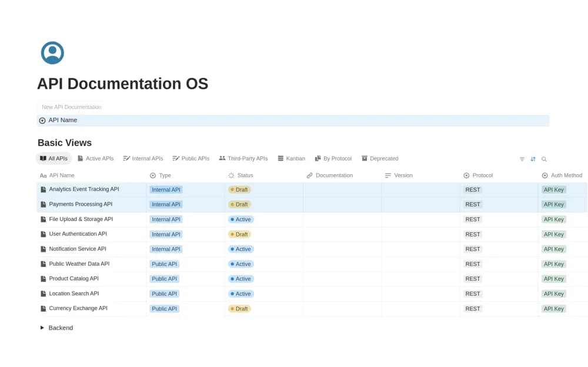
Task: Click the circle icon beside the API Name template row
Action: tap(42, 121)
